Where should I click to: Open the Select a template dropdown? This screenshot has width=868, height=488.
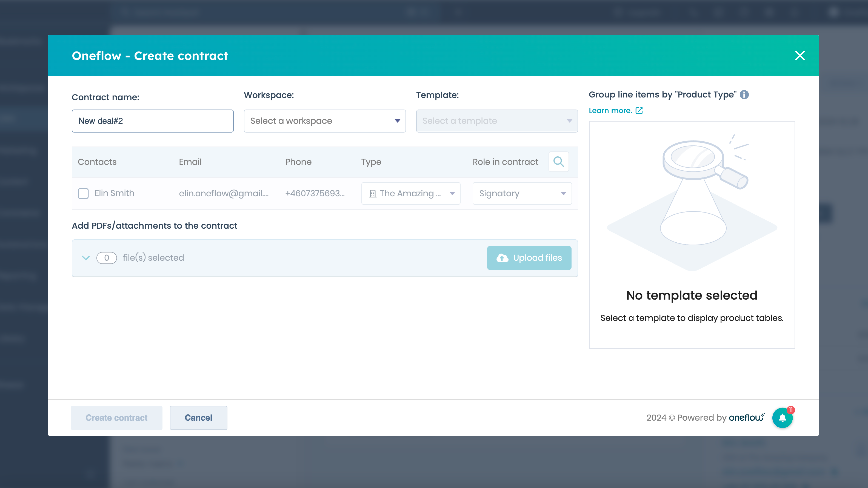[497, 121]
